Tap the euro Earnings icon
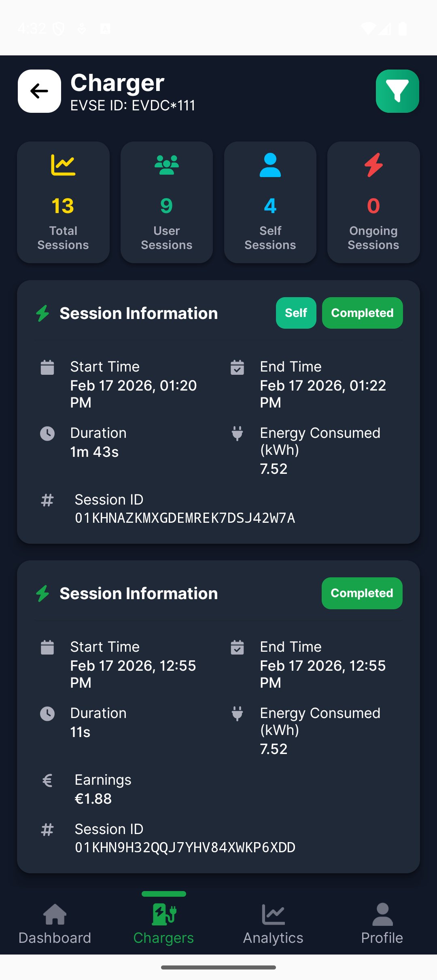437x980 pixels. coord(47,780)
